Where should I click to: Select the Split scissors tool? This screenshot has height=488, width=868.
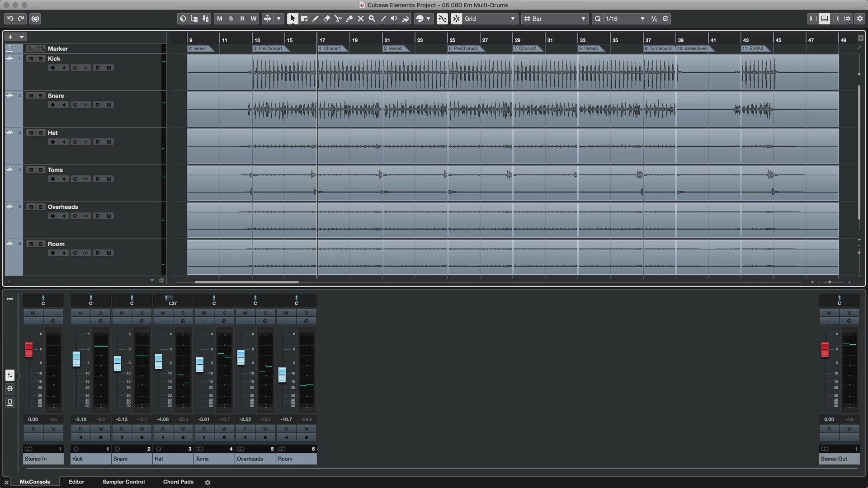(338, 19)
